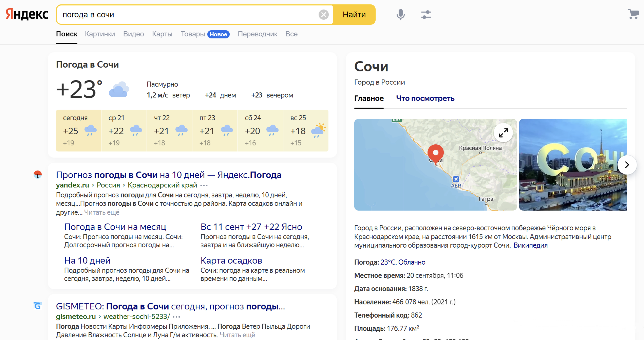This screenshot has height=340, width=644.
Task: Open the Переводчик tab
Action: pos(257,34)
